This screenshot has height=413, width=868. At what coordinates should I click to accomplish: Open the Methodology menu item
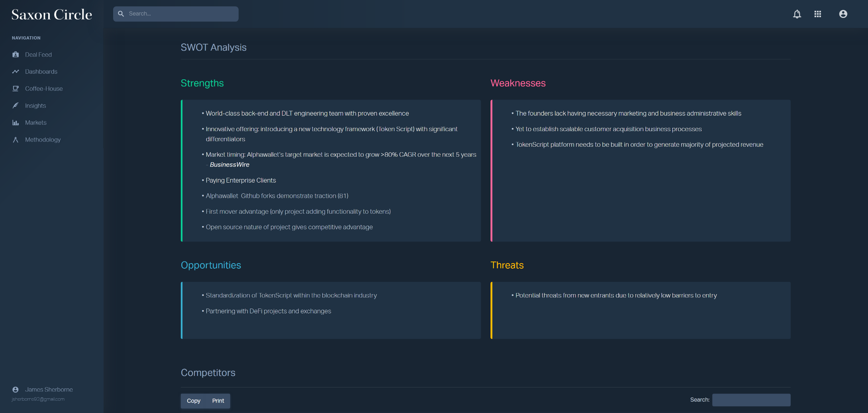43,140
